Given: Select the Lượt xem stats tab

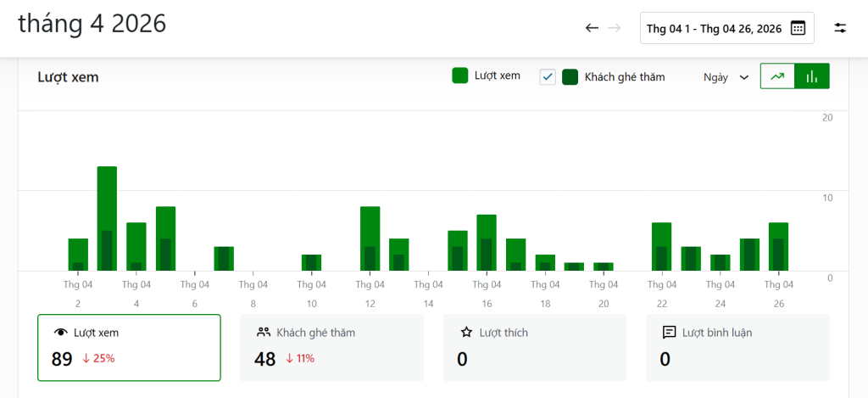Looking at the screenshot, I should 129,347.
